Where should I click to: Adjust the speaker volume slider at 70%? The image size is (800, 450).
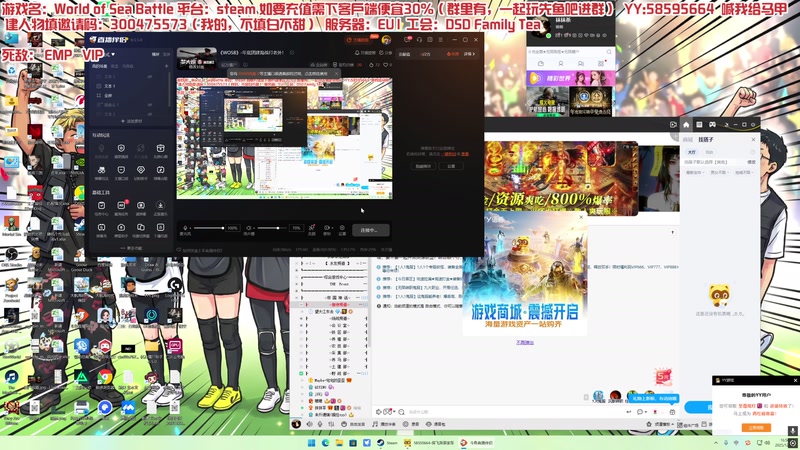coord(271,228)
